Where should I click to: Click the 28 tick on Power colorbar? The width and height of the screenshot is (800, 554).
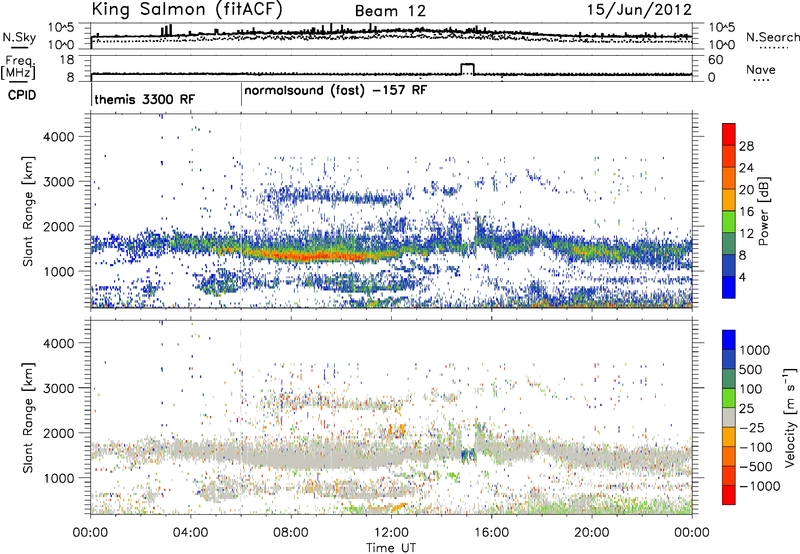(x=746, y=146)
